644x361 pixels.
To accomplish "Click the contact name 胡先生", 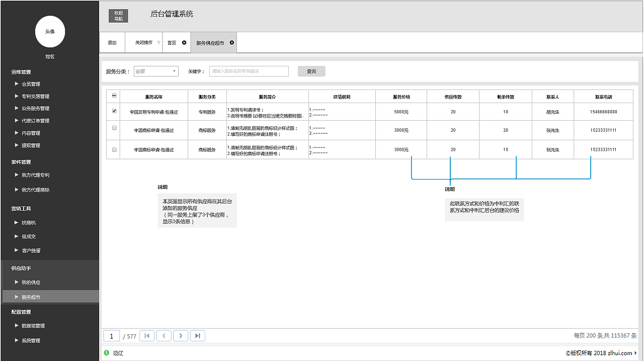I will coord(553,112).
